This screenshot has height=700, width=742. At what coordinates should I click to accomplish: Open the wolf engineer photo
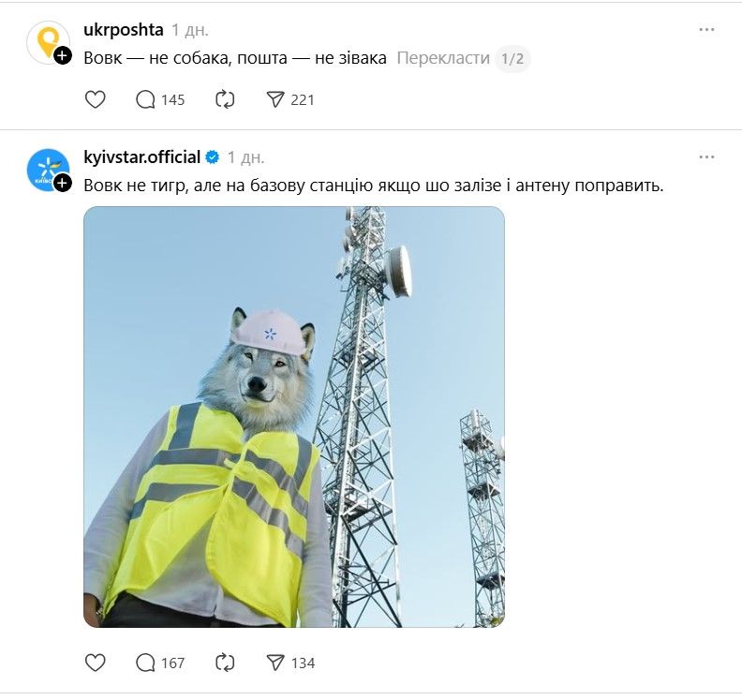(x=294, y=417)
